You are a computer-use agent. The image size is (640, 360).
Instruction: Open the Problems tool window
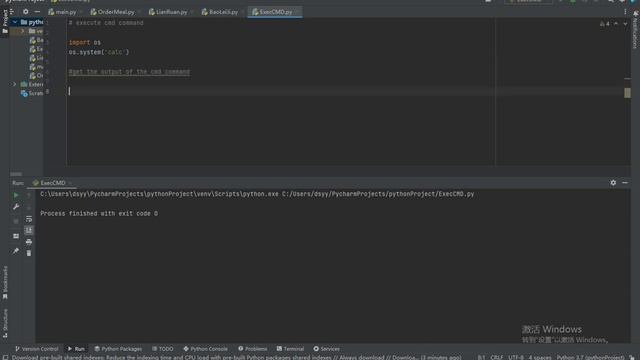[x=252, y=349]
